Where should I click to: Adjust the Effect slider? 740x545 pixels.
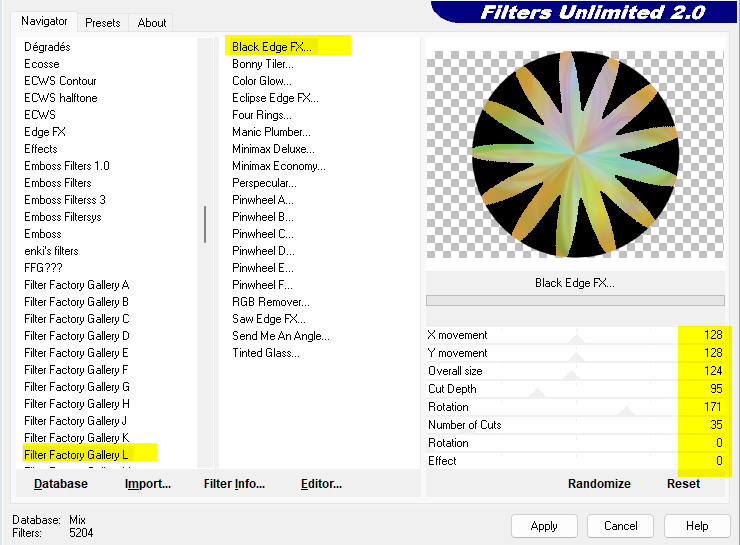tap(575, 461)
